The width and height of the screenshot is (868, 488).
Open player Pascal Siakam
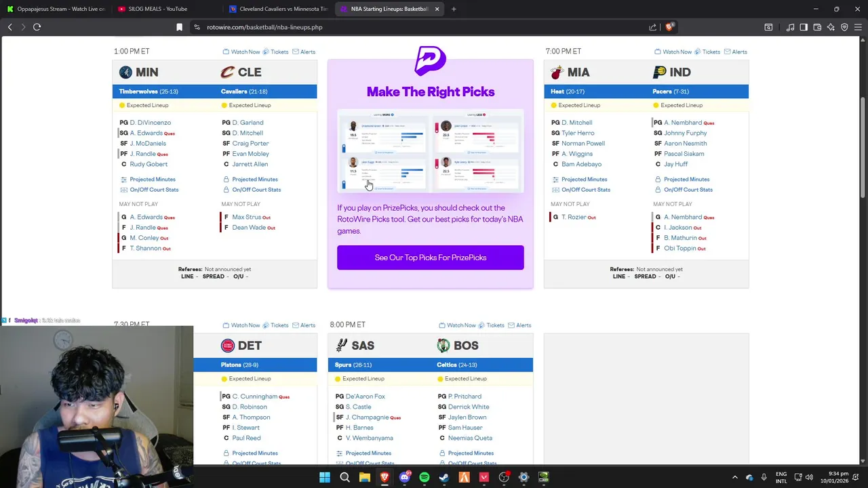click(684, 154)
